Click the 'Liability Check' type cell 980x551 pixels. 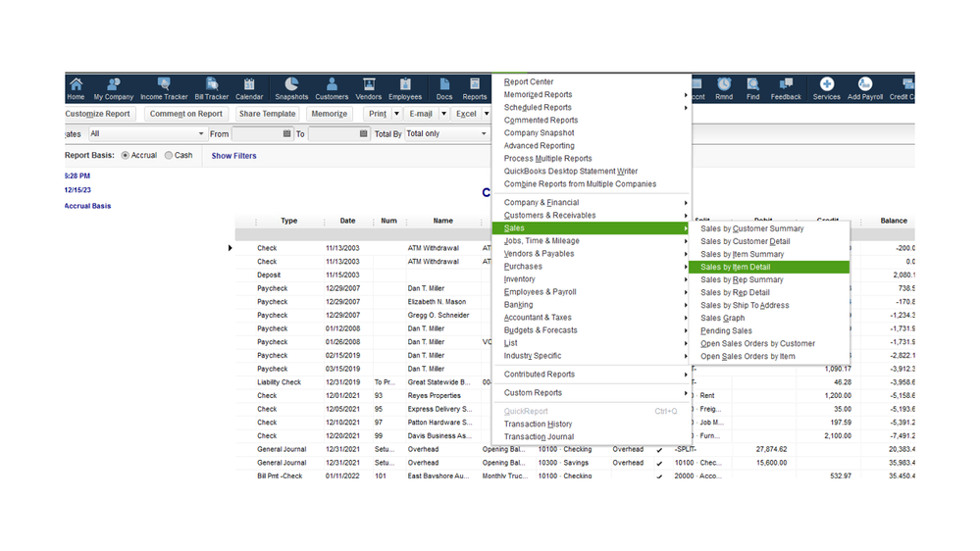[279, 382]
